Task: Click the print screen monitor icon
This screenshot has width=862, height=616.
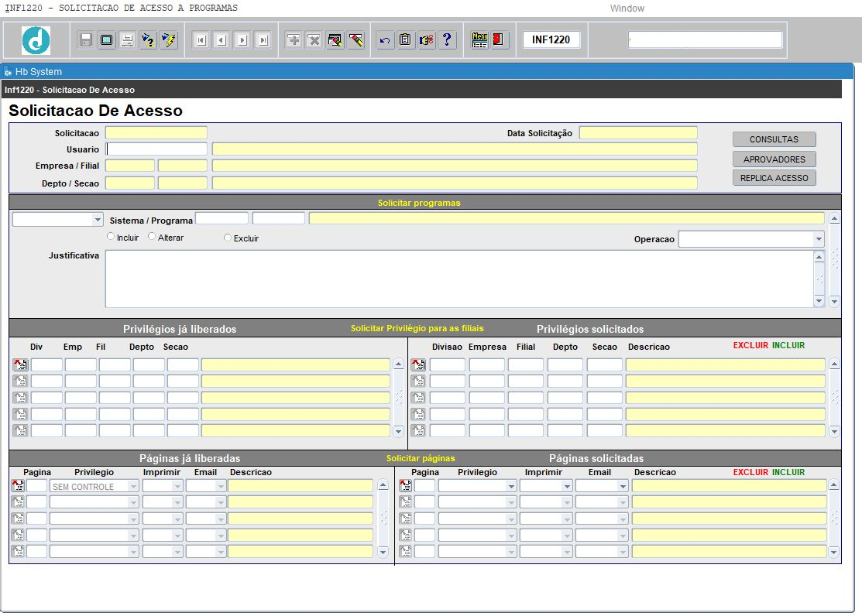Action: (x=107, y=39)
